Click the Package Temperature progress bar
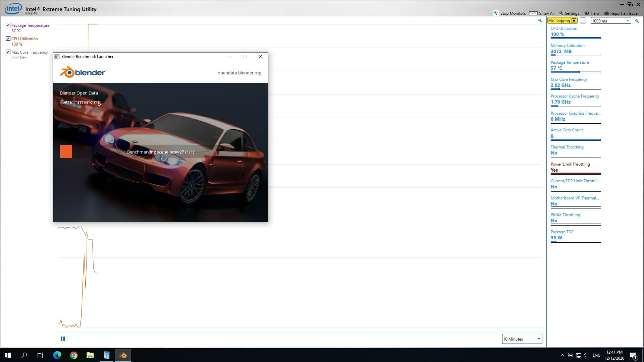The image size is (644, 362). (x=576, y=72)
